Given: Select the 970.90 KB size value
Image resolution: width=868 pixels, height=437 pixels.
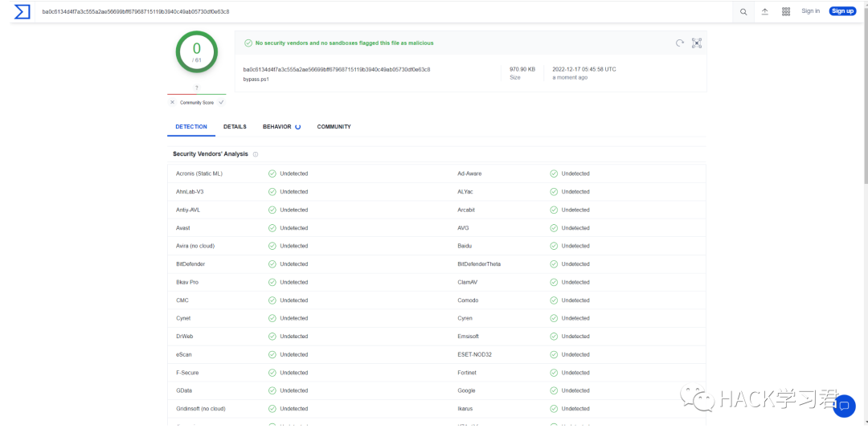Looking at the screenshot, I should coord(522,69).
